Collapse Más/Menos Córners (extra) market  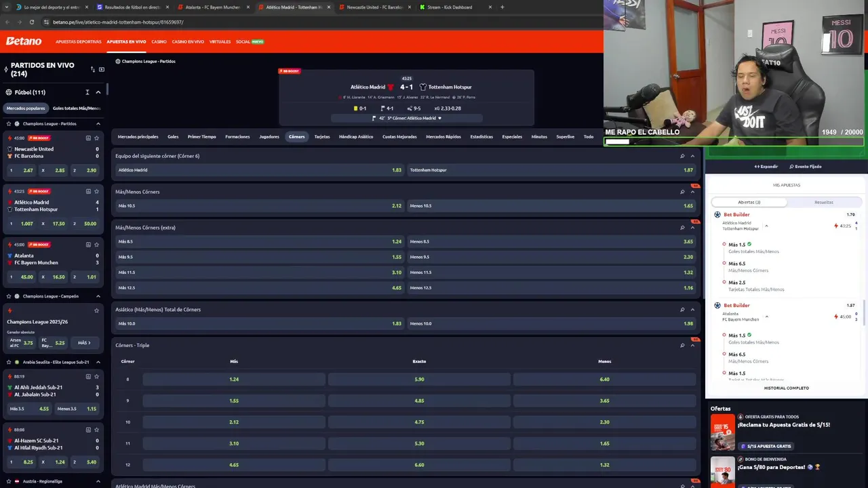[692, 228]
